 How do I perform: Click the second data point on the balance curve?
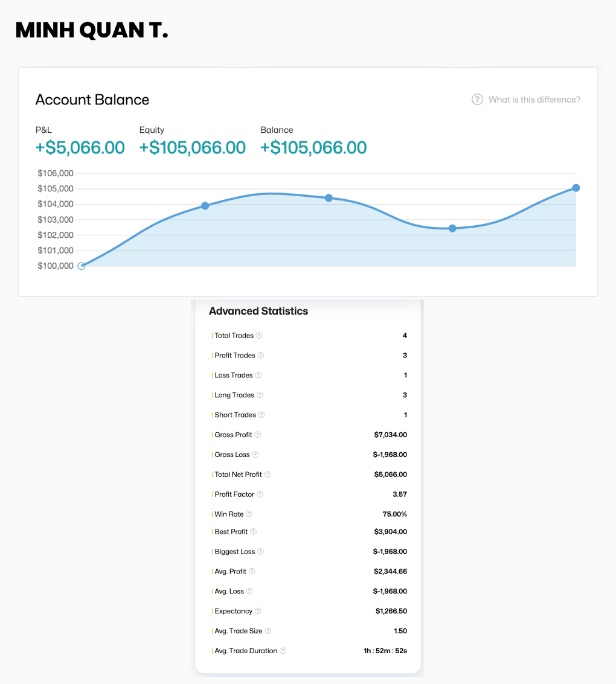click(205, 206)
